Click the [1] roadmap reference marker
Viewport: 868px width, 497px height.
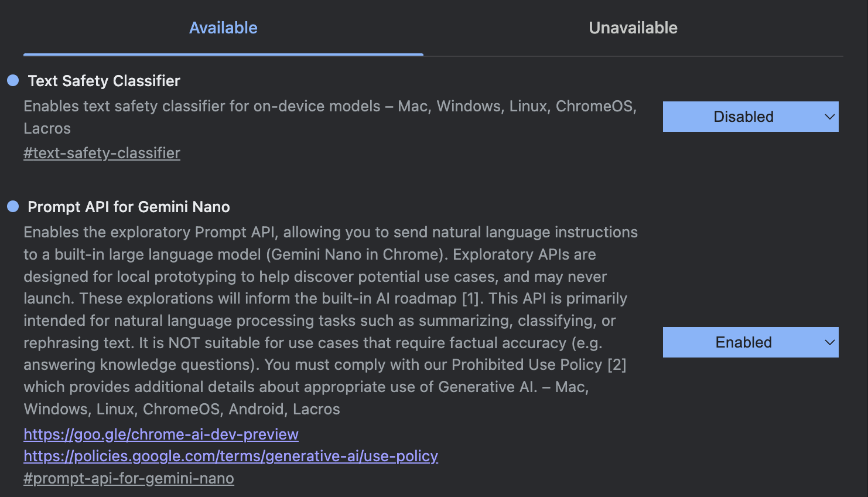click(x=470, y=299)
